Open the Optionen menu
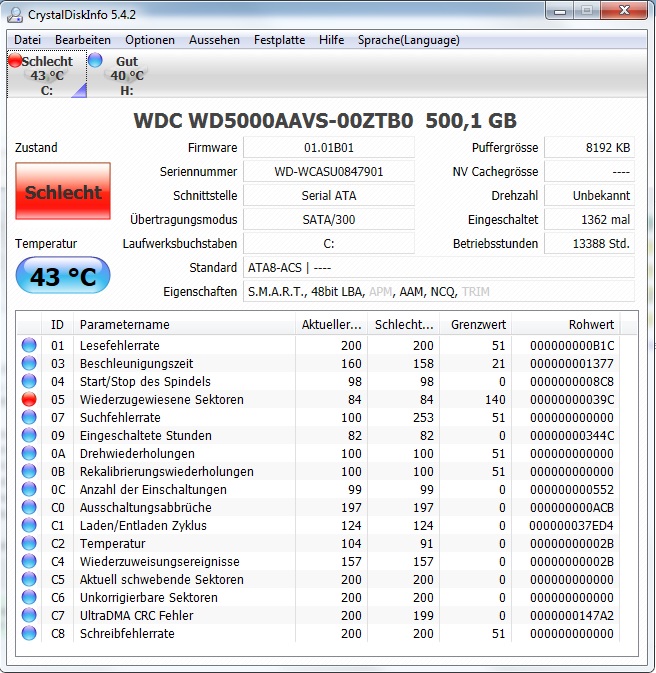 point(150,40)
